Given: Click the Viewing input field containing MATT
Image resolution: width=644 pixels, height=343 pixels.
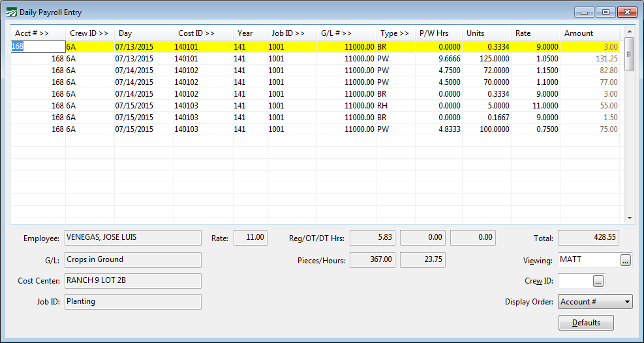Looking at the screenshot, I should point(589,260).
